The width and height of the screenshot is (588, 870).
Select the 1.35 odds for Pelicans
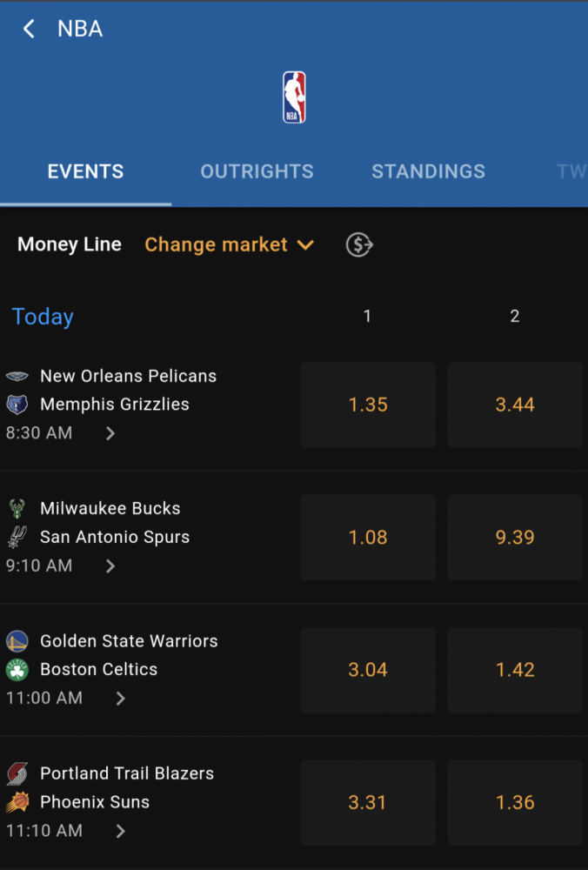pyautogui.click(x=368, y=405)
